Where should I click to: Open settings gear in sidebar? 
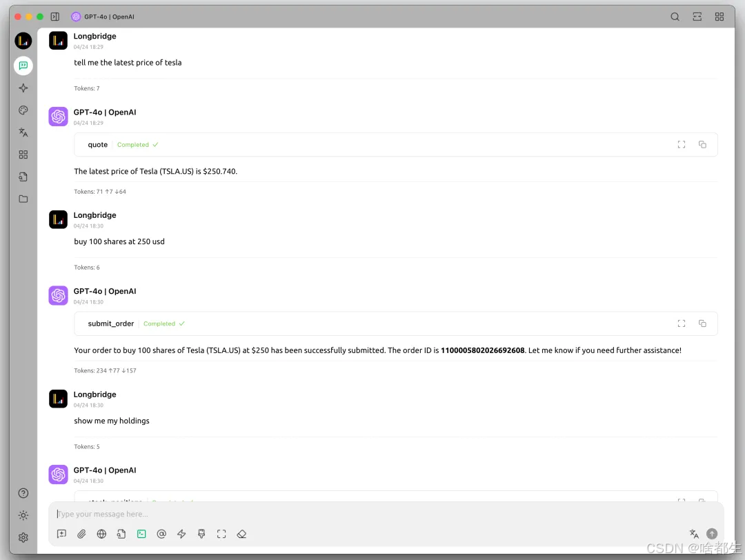(x=23, y=538)
